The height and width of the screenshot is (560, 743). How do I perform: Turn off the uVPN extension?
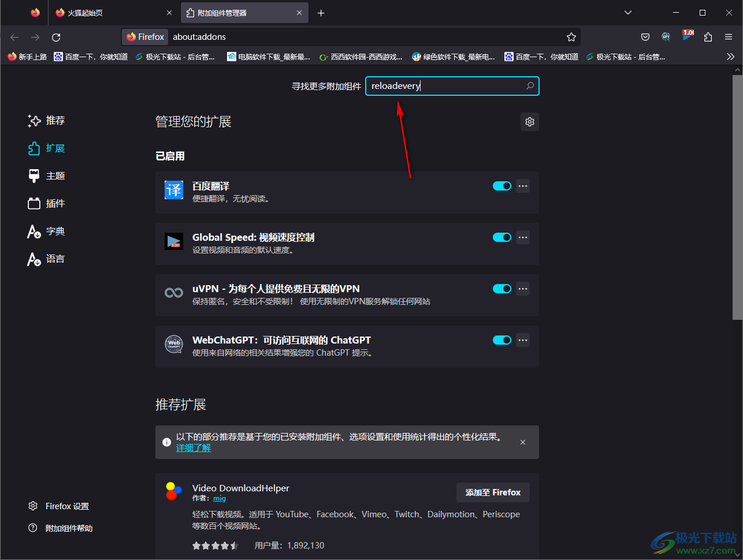coord(502,289)
